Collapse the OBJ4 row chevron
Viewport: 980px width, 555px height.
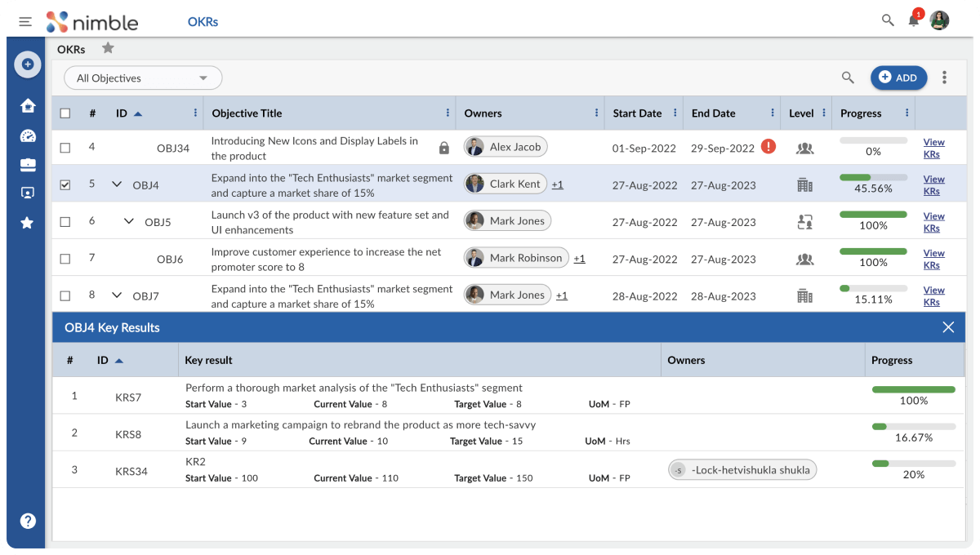(x=117, y=184)
